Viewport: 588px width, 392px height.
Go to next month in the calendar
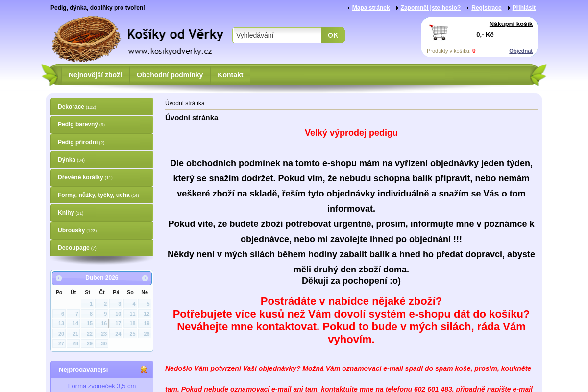click(145, 278)
